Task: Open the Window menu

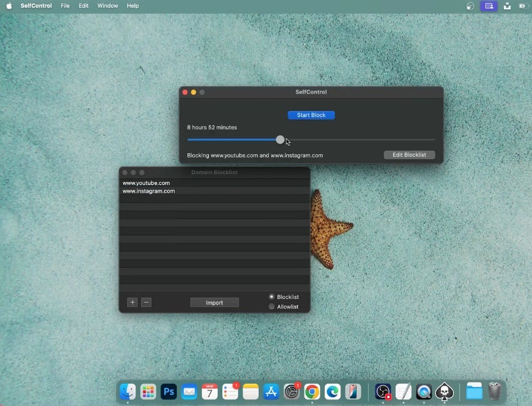Action: point(107,6)
